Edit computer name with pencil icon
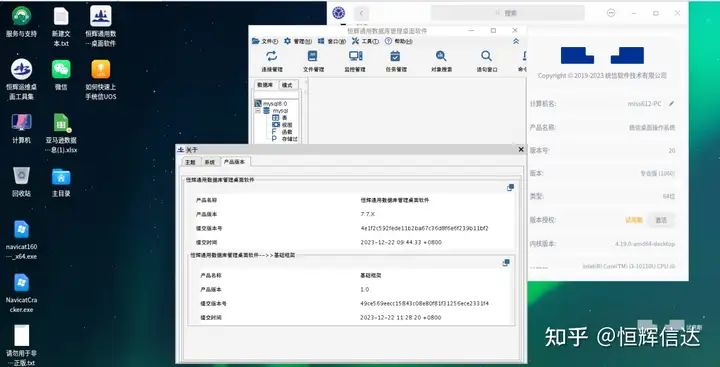The height and width of the screenshot is (367, 720). tap(671, 104)
